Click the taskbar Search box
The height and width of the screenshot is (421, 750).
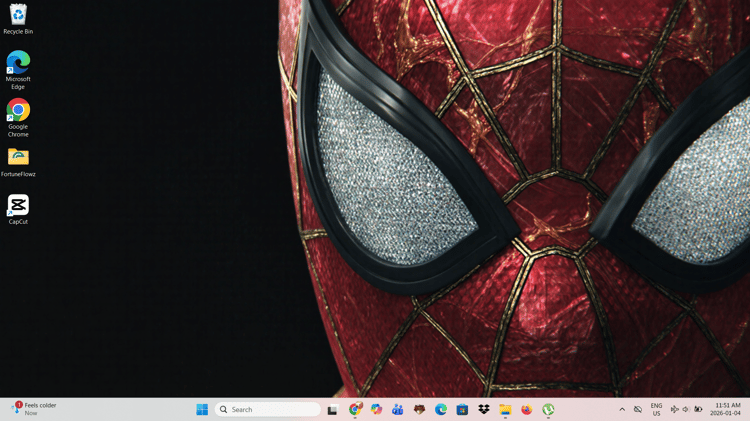268,410
